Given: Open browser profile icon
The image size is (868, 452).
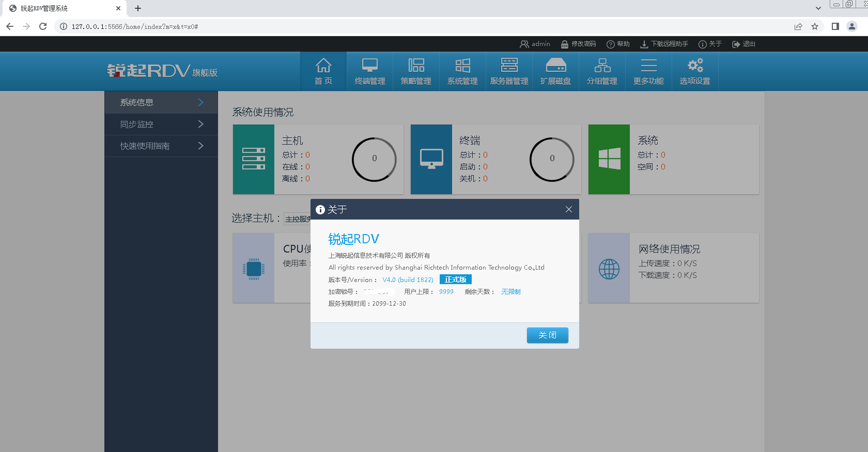Looking at the screenshot, I should (852, 26).
